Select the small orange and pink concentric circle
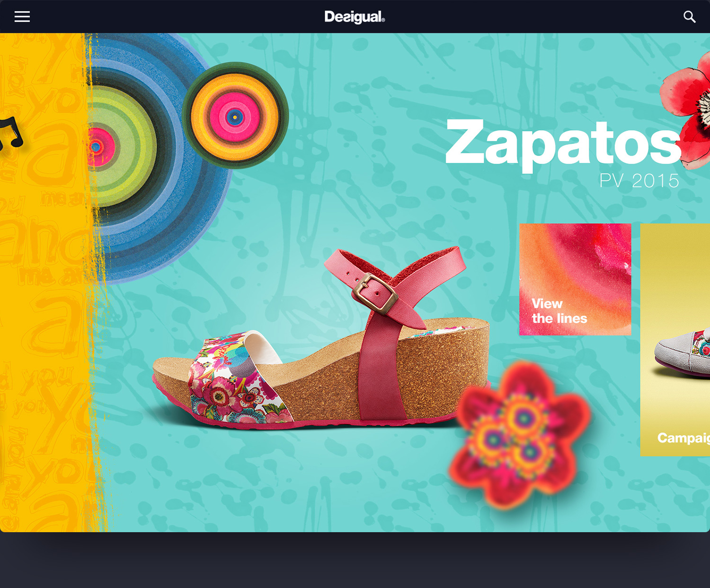This screenshot has width=710, height=588. coord(235,116)
